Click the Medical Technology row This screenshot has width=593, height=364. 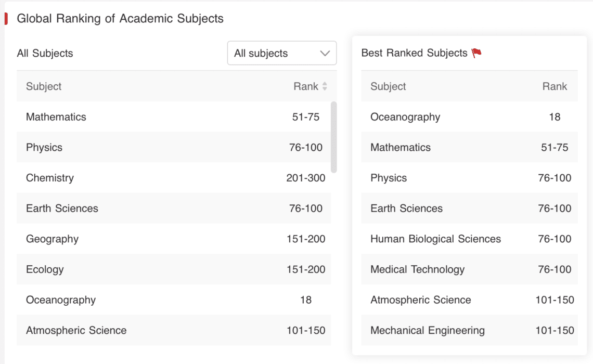click(417, 269)
